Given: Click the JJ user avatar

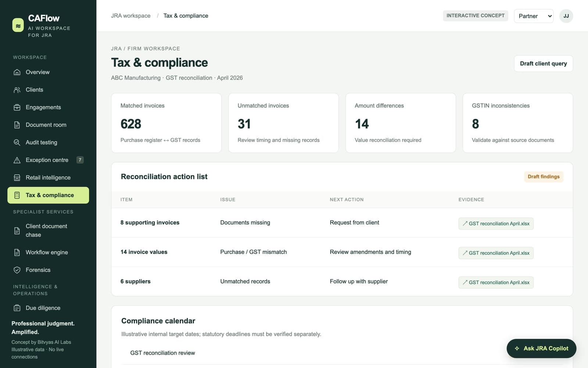Looking at the screenshot, I should point(566,16).
